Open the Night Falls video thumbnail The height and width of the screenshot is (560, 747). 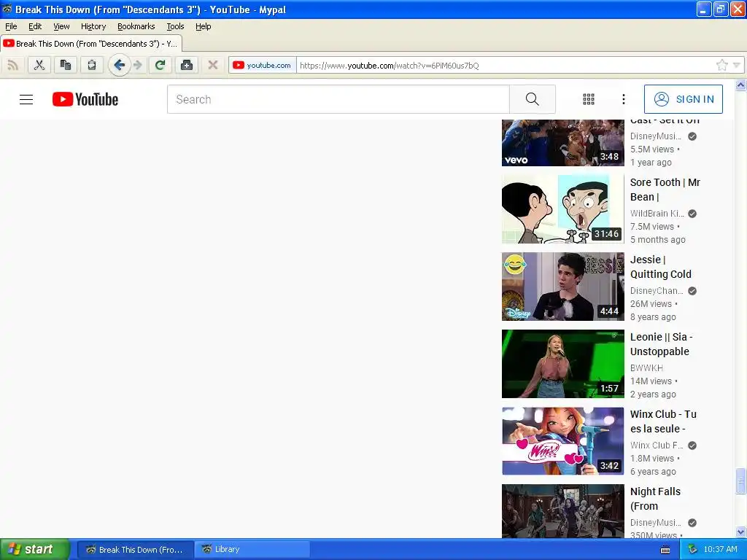pyautogui.click(x=562, y=511)
